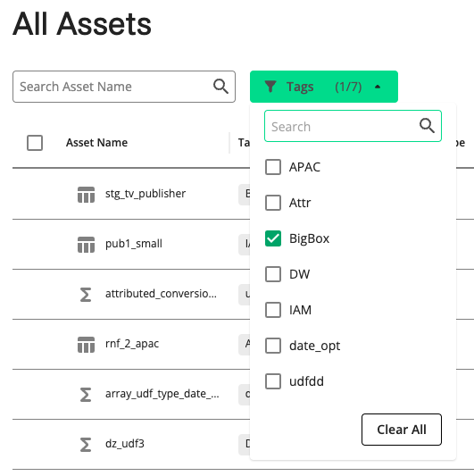Click the magnifier icon in Search Asset Name field
474x476 pixels.
(x=220, y=87)
